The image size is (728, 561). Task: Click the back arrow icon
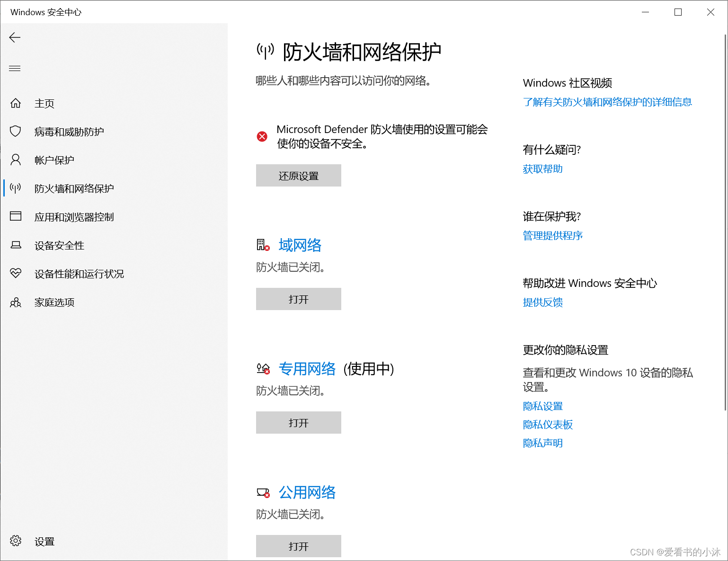[15, 37]
